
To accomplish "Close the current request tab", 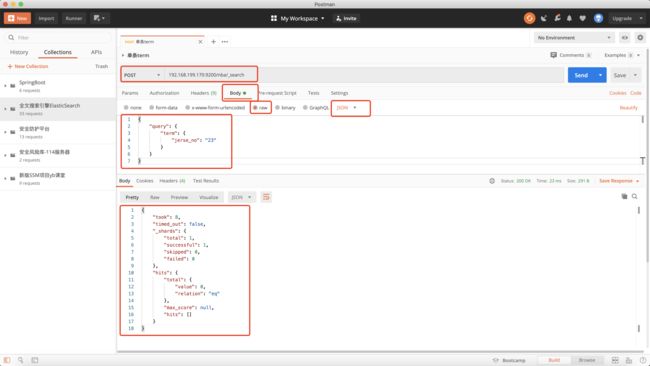I will (200, 42).
